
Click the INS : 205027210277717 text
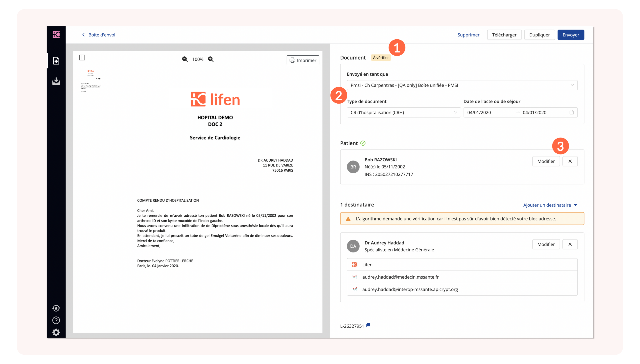[388, 174]
